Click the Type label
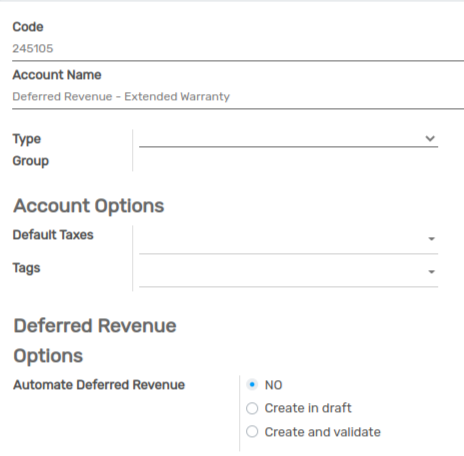 [x=27, y=139]
